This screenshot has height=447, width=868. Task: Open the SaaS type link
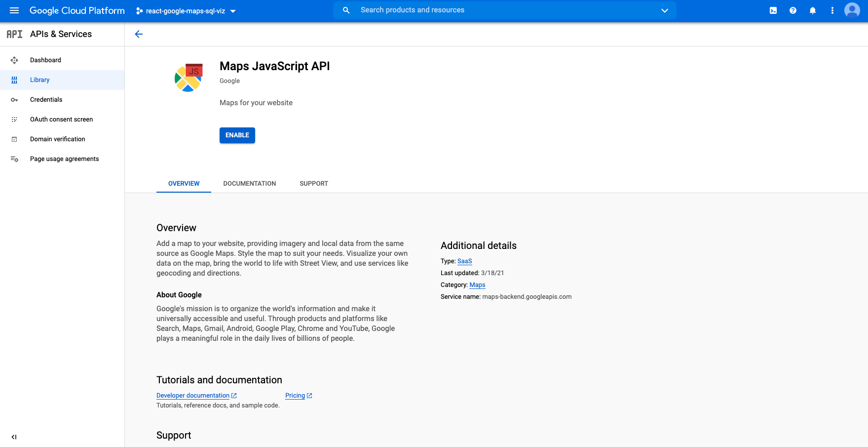(465, 261)
